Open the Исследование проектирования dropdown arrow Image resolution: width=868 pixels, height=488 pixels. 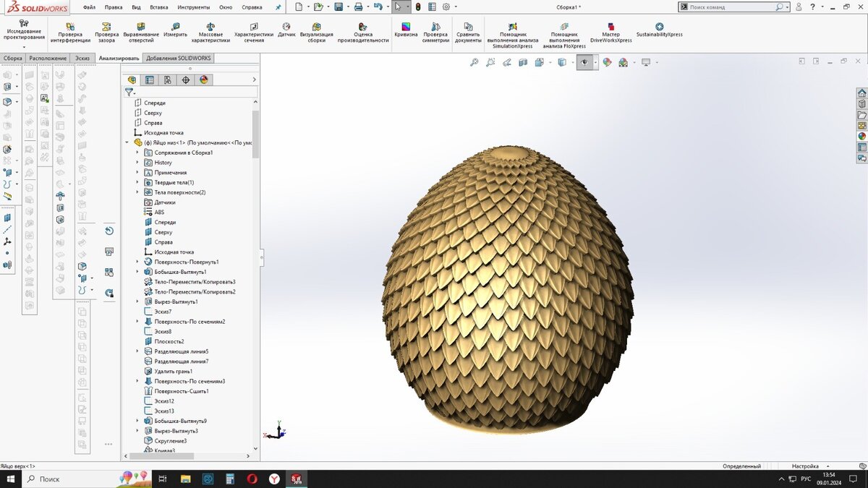pos(24,48)
